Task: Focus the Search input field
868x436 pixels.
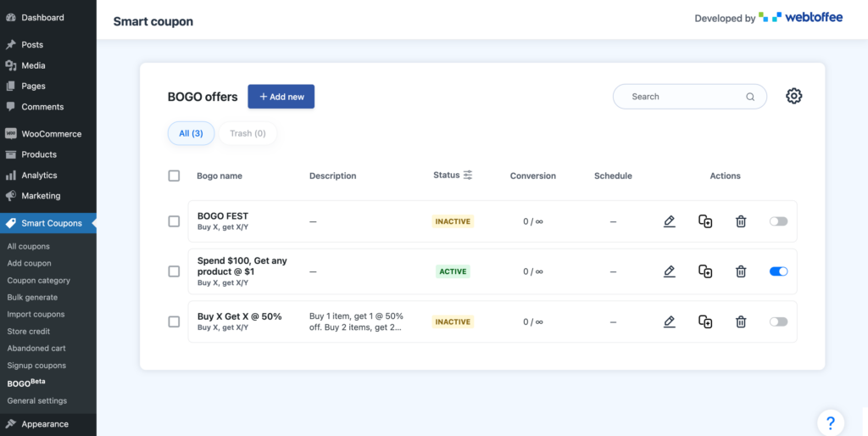Action: tap(690, 97)
